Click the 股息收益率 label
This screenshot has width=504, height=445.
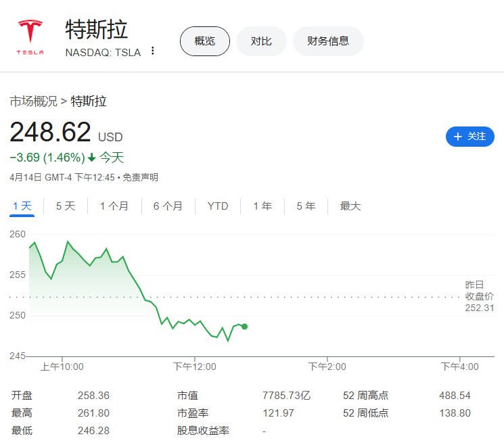tap(203, 431)
